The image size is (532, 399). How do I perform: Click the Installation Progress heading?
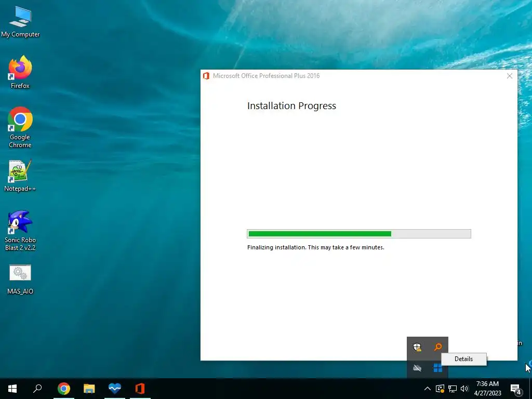point(291,106)
